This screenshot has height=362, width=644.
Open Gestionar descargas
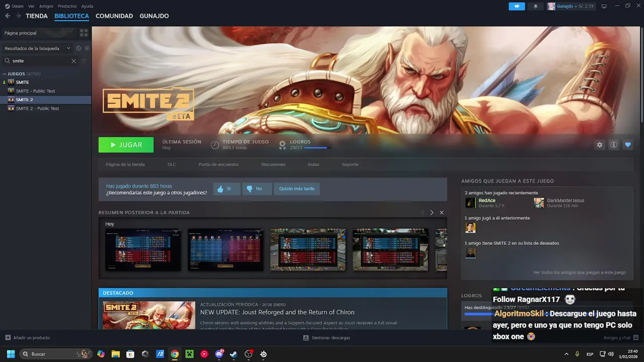click(x=327, y=338)
